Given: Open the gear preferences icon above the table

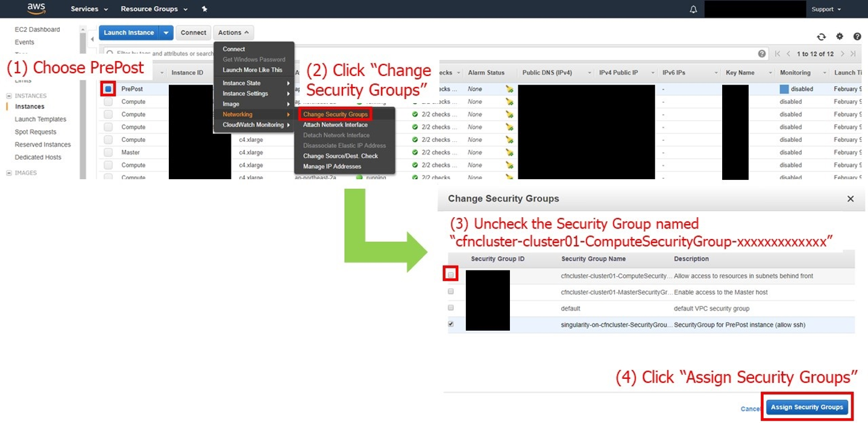Looking at the screenshot, I should pos(840,37).
